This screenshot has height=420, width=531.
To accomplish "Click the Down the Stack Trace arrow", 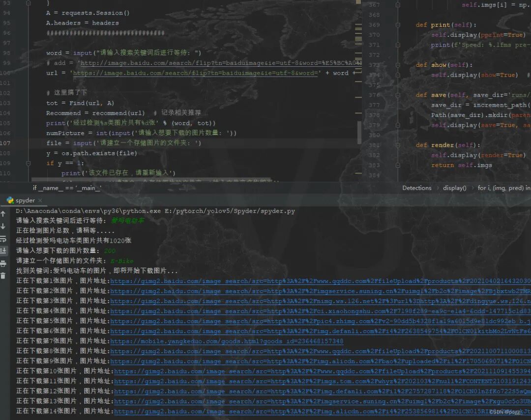I will pos(3,226).
